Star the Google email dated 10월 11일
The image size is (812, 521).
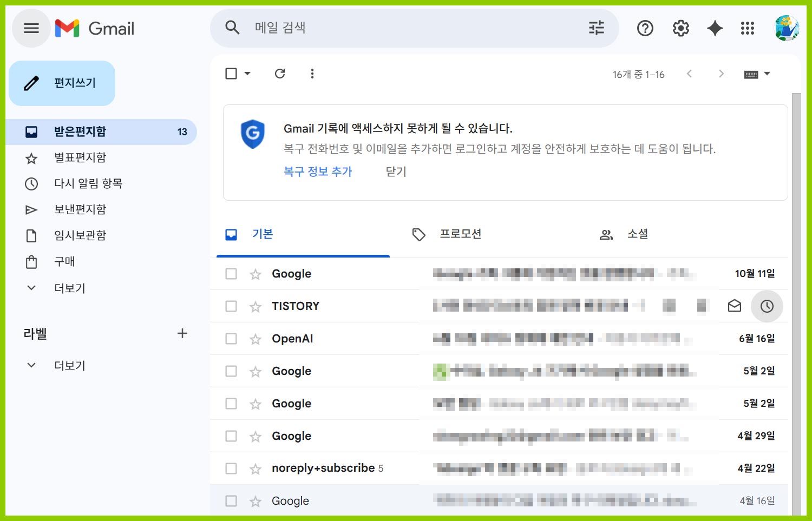256,274
